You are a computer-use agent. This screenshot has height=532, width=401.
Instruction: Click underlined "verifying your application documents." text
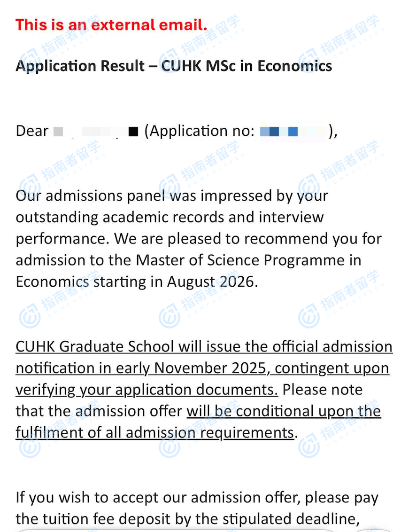tap(147, 390)
